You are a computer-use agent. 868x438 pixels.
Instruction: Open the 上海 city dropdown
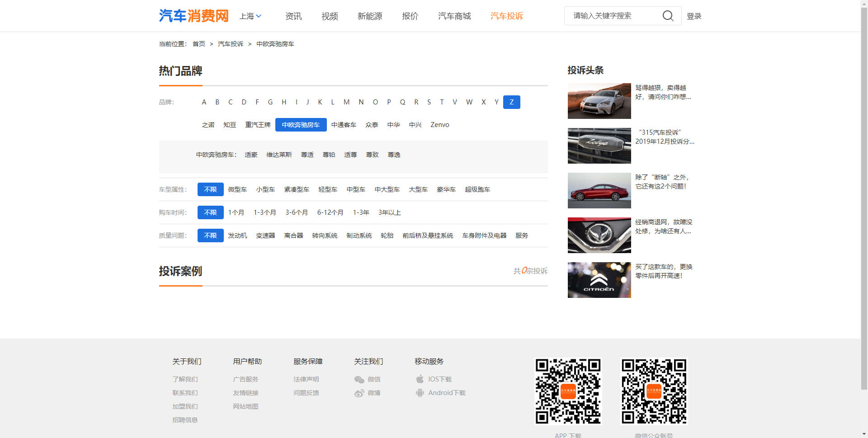250,16
